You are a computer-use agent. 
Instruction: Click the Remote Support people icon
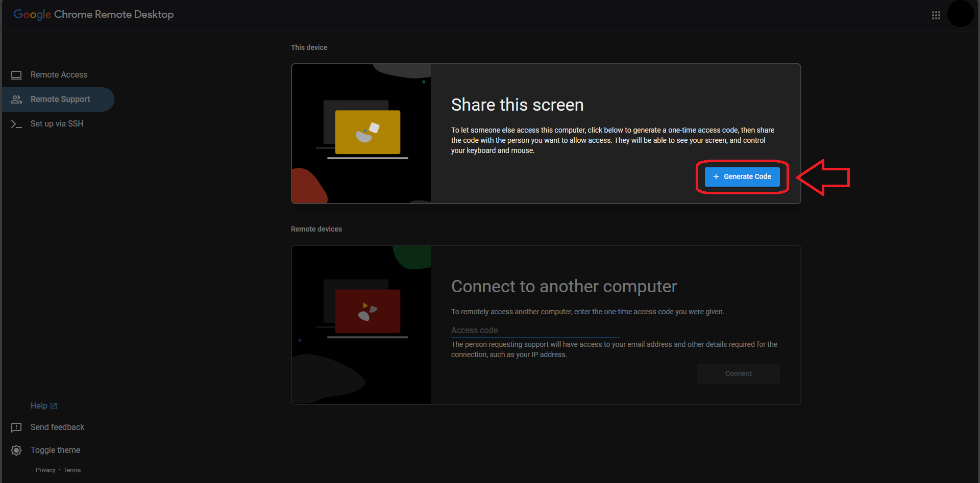(x=16, y=99)
